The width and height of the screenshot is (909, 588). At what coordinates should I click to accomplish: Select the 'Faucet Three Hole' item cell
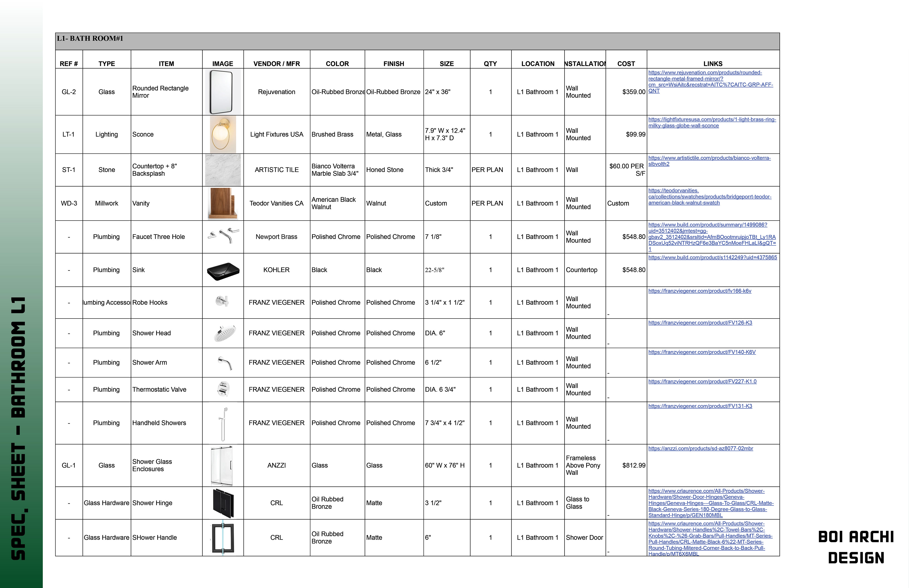pos(166,237)
